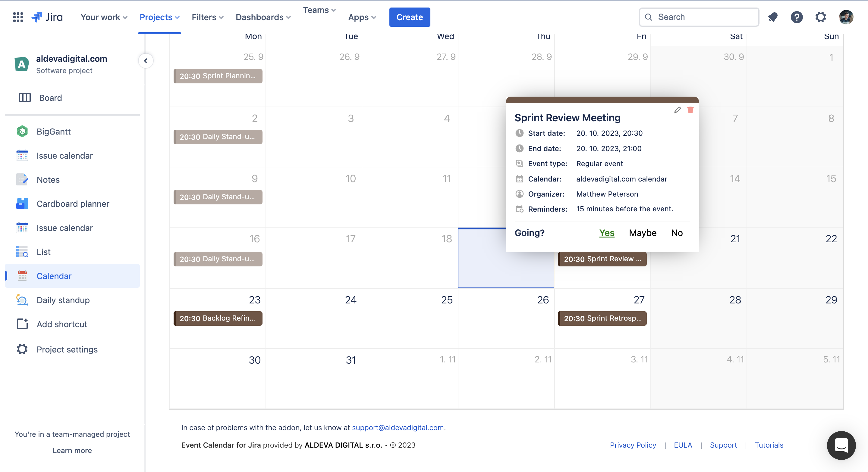Viewport: 868px width, 472px height.
Task: Select No for Going
Action: click(677, 233)
